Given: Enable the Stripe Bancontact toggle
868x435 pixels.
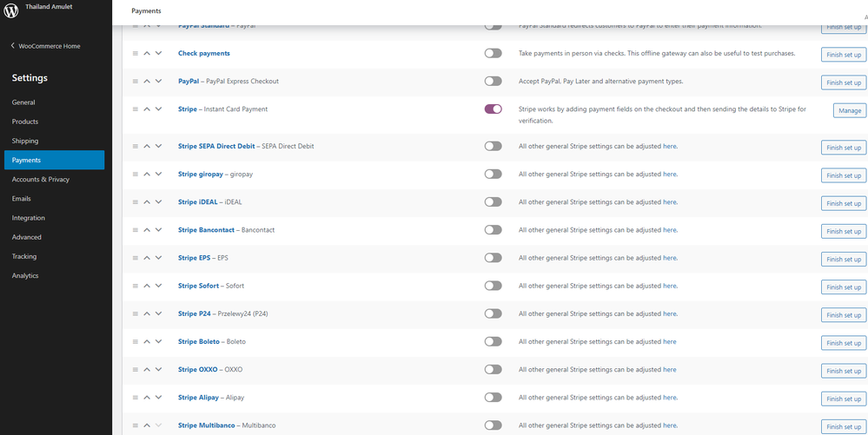Looking at the screenshot, I should coord(493,230).
